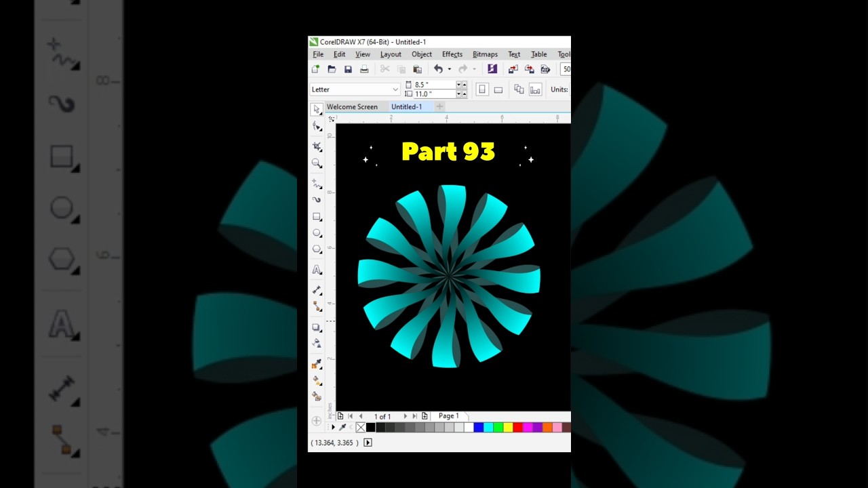The height and width of the screenshot is (488, 868).
Task: Open the color palette flyout arrow
Action: [333, 427]
